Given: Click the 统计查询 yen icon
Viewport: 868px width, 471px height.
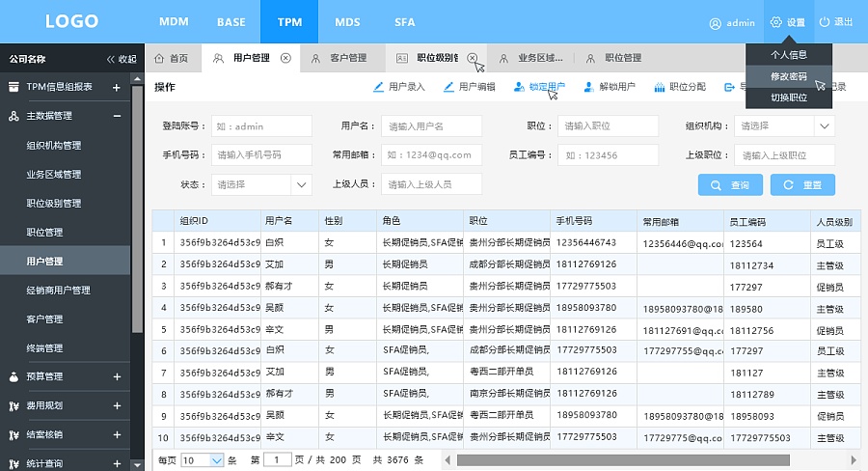Looking at the screenshot, I should (x=14, y=464).
